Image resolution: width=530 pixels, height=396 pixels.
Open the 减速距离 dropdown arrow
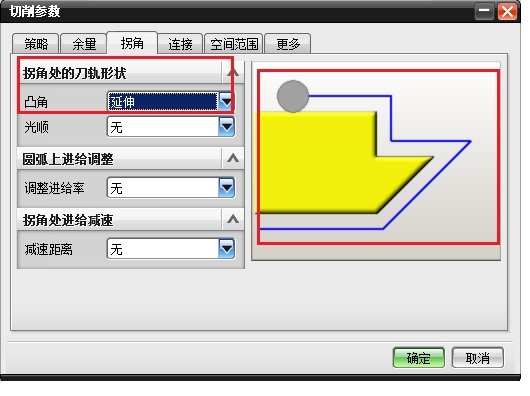[x=226, y=249]
